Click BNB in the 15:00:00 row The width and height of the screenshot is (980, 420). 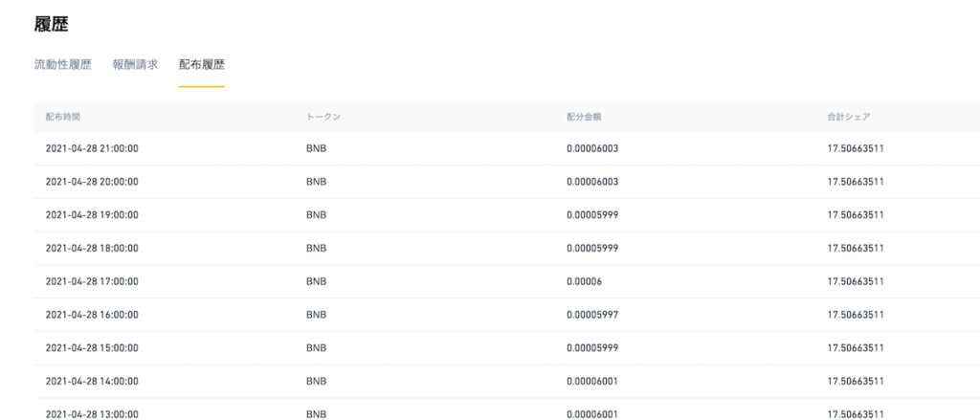pos(316,347)
